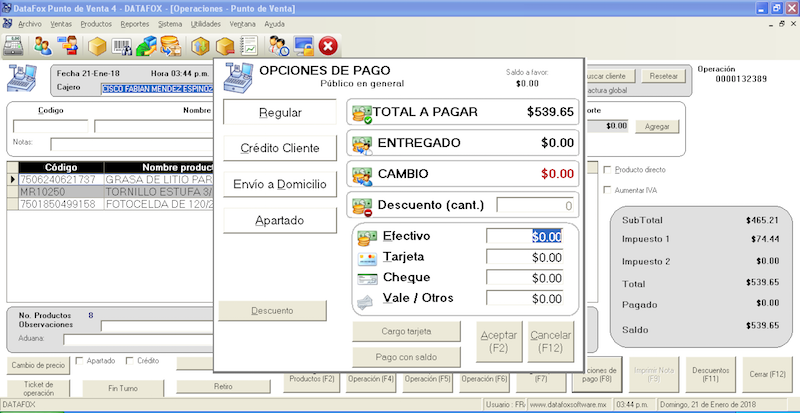Screen dimensions: 800x413
Task: Click the red X exit toolbar icon
Action: (328, 46)
